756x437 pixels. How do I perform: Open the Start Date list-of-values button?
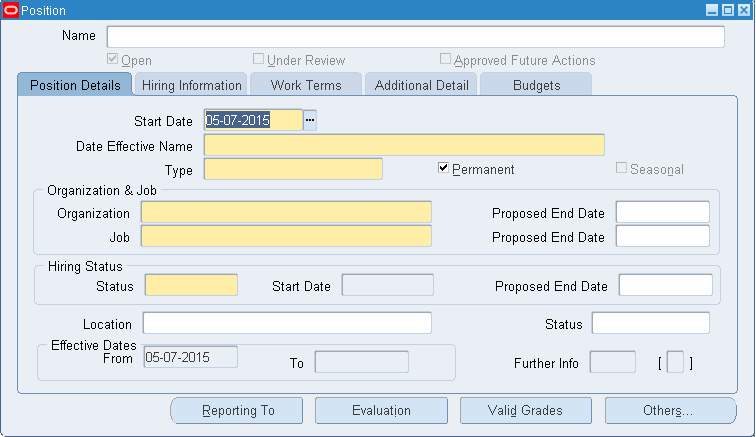(x=310, y=120)
